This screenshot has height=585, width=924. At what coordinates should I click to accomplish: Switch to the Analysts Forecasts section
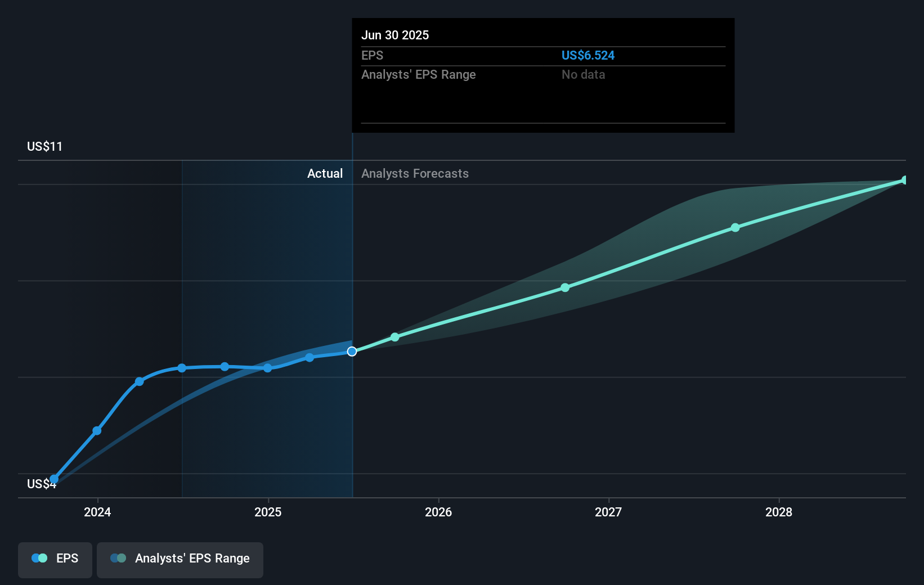pos(415,173)
